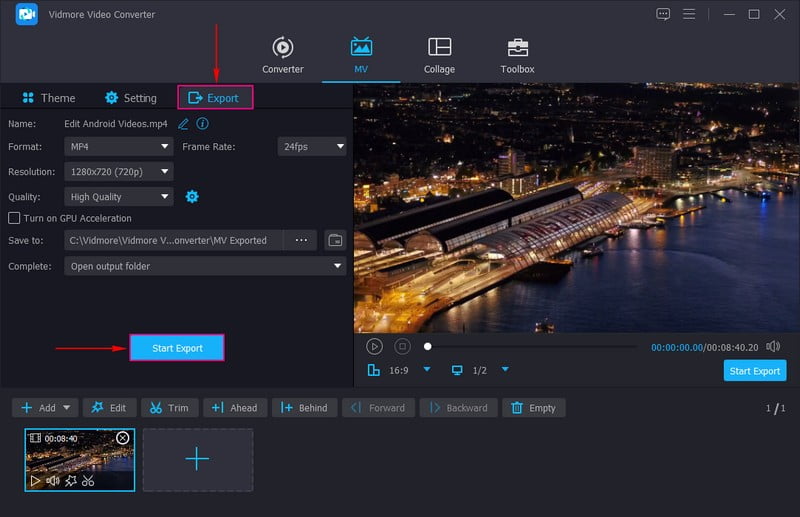
Task: Open the Frame Rate 24fps dropdown
Action: [x=312, y=147]
